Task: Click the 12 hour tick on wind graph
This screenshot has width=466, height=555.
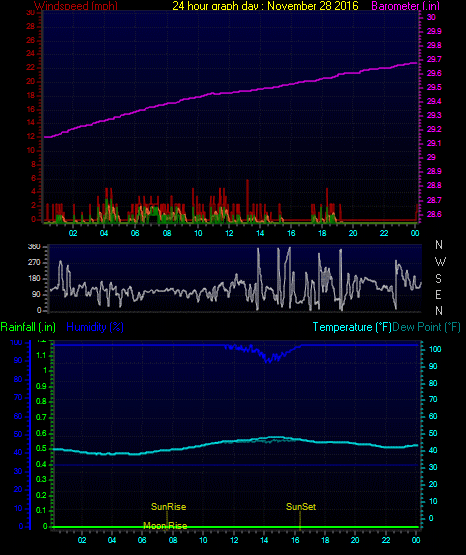Action: 229,233
